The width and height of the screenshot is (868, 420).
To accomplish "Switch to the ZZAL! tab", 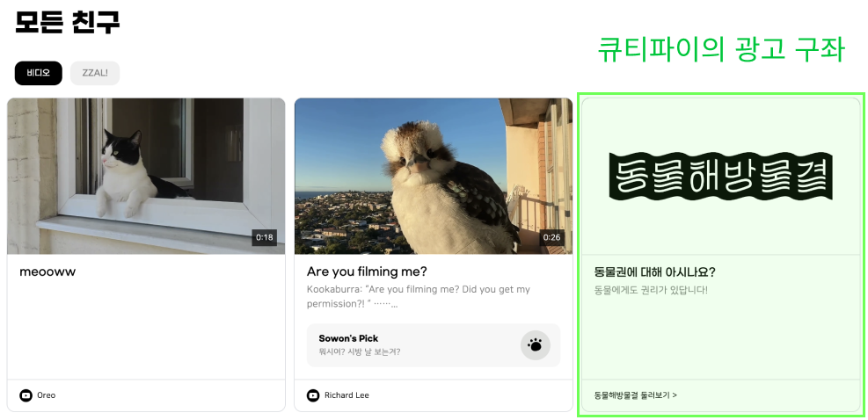I will 95,73.
